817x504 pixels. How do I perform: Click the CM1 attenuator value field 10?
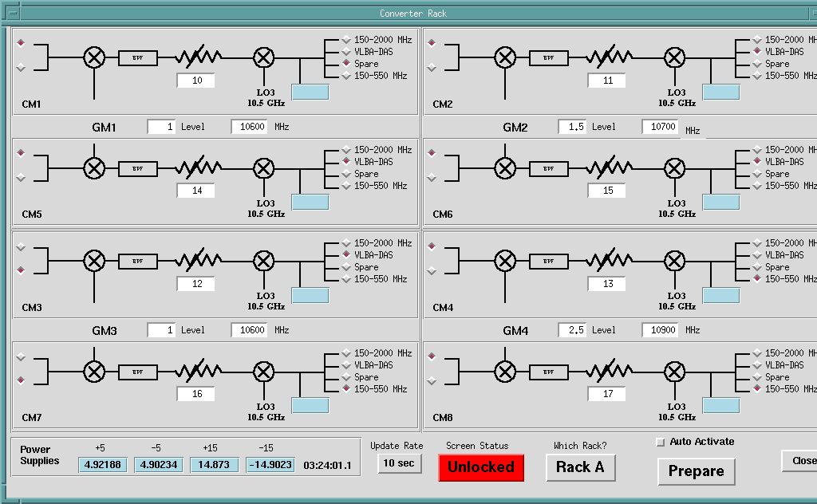coord(196,81)
